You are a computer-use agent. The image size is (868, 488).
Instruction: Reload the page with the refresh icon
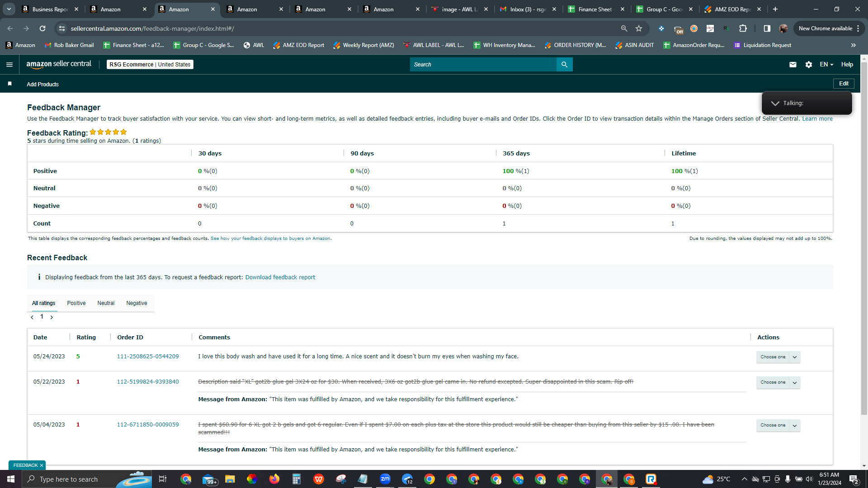42,28
